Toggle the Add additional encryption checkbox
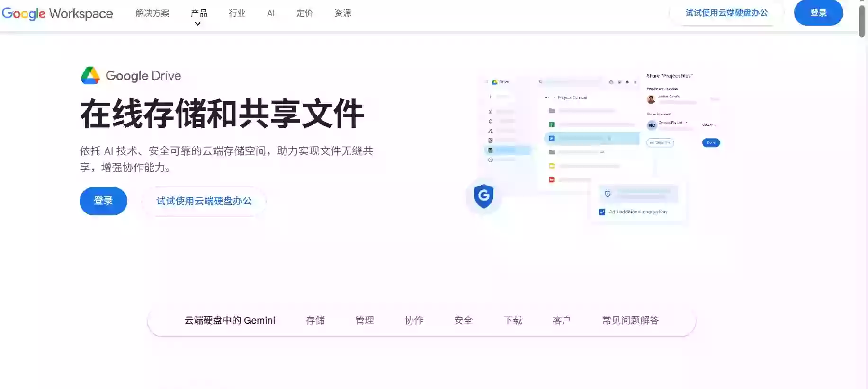This screenshot has height=389, width=868. (602, 212)
